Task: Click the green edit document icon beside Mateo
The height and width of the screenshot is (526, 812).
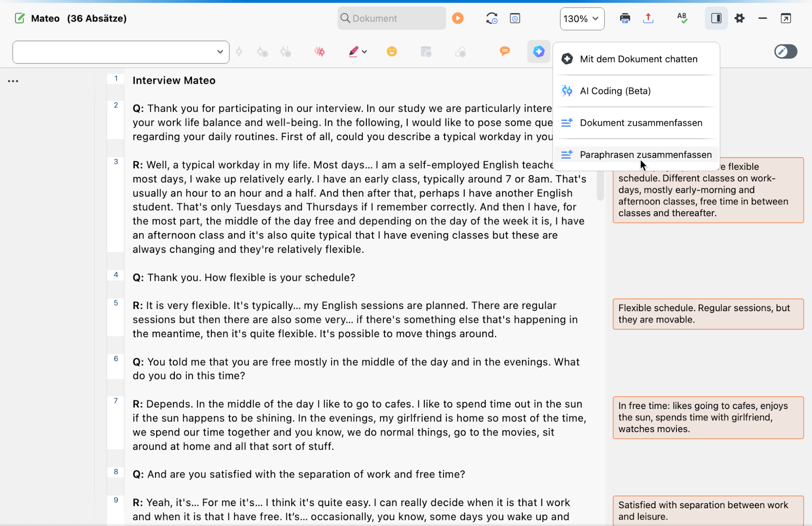Action: (20, 18)
